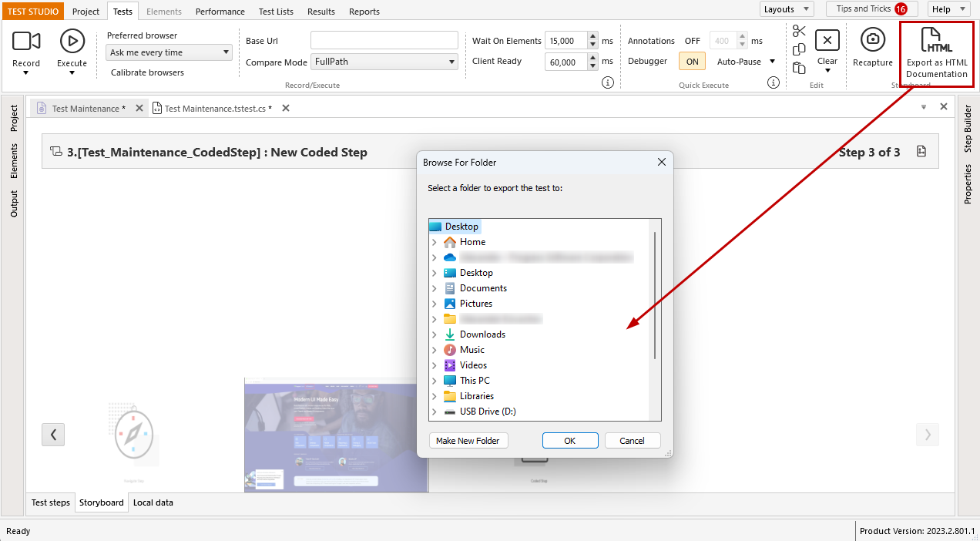
Task: Open the Help dropdown
Action: click(949, 9)
